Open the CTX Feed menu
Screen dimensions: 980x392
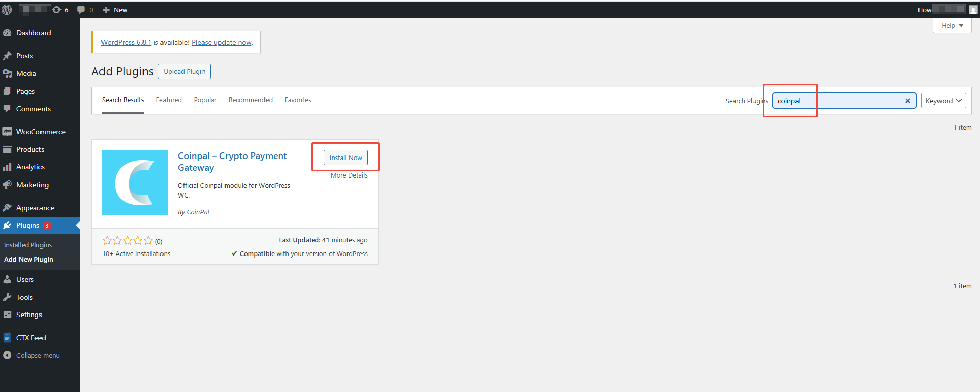(x=31, y=338)
